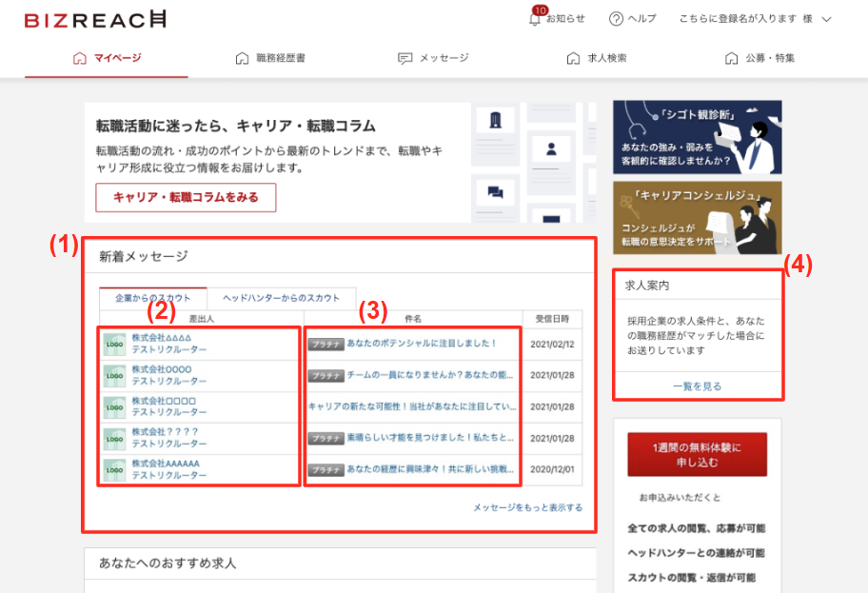This screenshot has width=868, height=593.
Task: Open message あなたのポテンシャルに注目しました！
Action: 422,344
